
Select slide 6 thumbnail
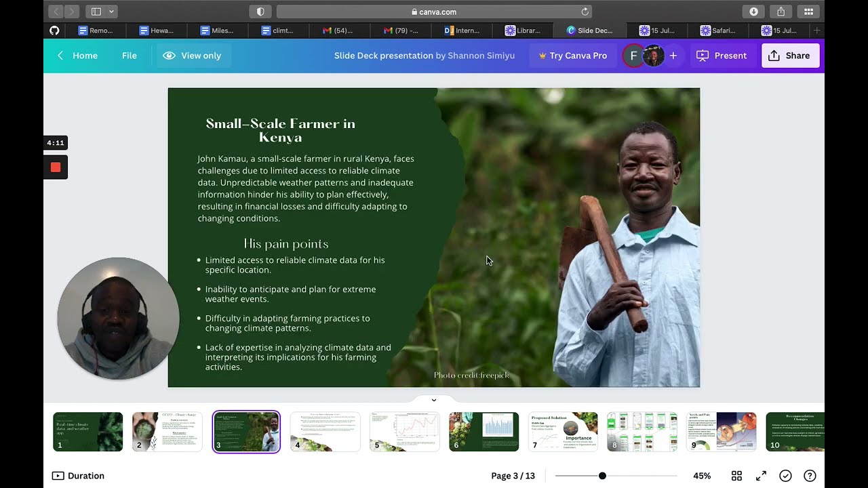484,432
